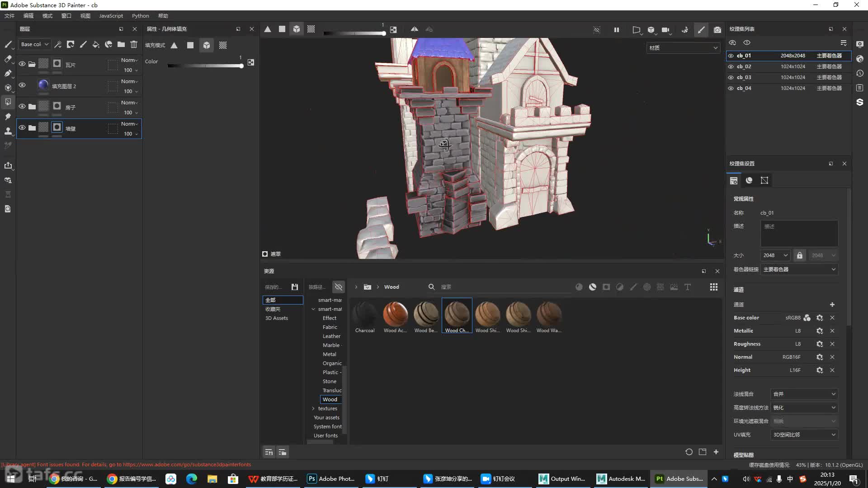Choose mesh fill mode in properties panel
The width and height of the screenshot is (868, 488).
(207, 45)
